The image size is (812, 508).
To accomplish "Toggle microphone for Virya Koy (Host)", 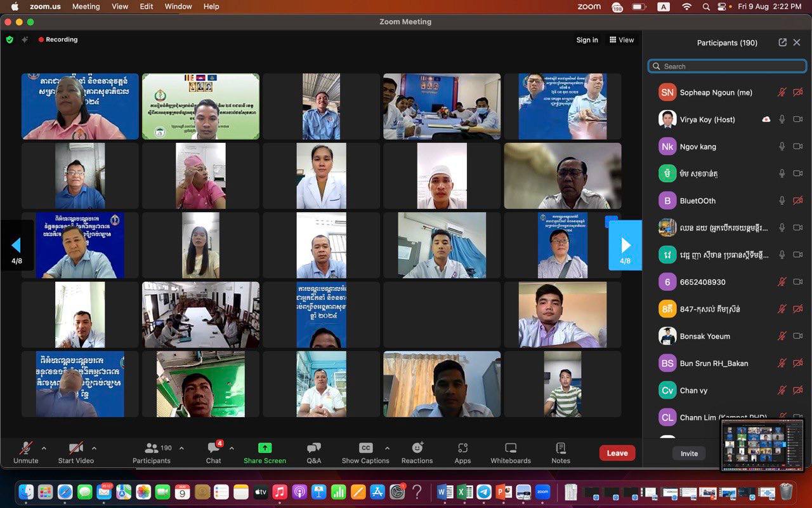I will point(782,119).
